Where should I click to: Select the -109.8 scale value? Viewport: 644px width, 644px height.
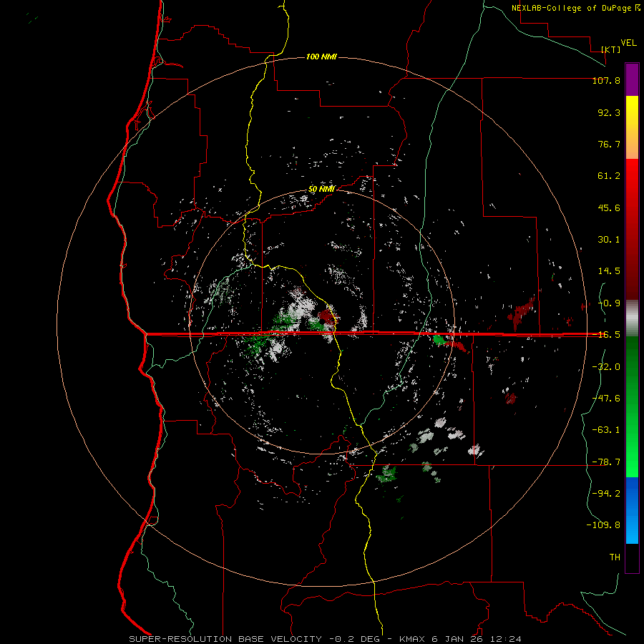[x=603, y=525]
